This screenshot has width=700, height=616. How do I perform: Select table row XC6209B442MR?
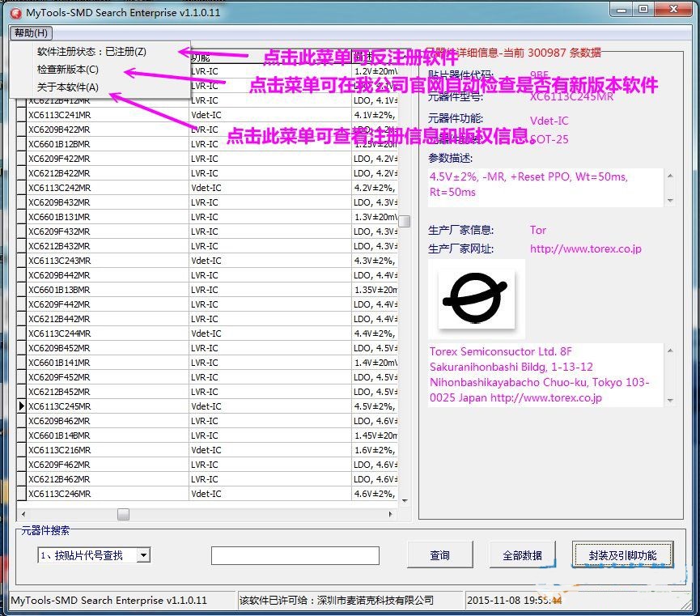pyautogui.click(x=207, y=275)
